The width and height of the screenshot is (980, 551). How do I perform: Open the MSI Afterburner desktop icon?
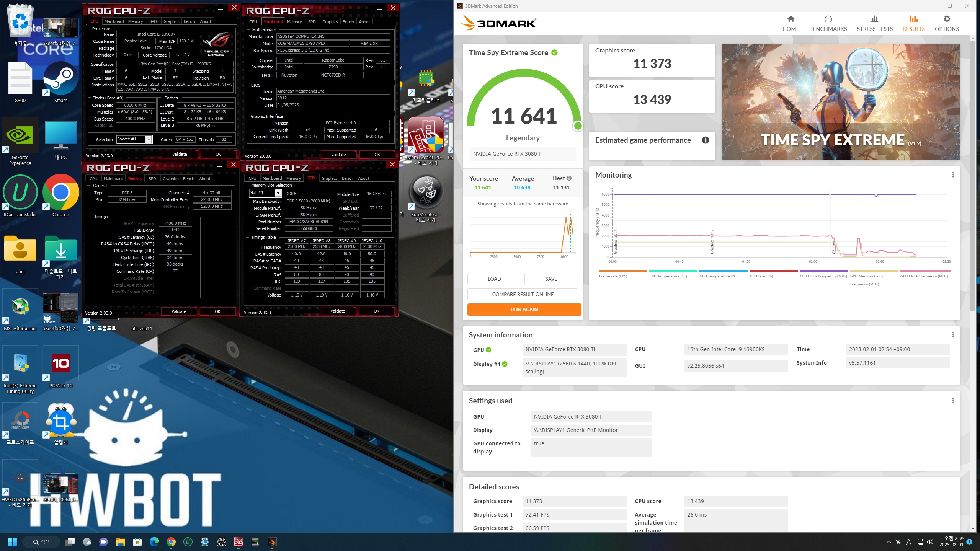pos(20,309)
